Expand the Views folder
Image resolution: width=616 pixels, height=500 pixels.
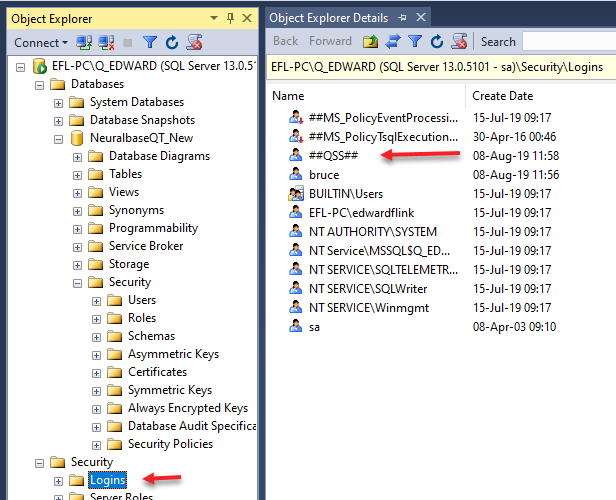coord(77,193)
